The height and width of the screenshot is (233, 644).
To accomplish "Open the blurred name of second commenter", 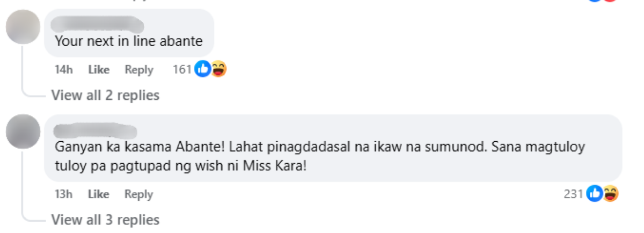I will click(96, 130).
